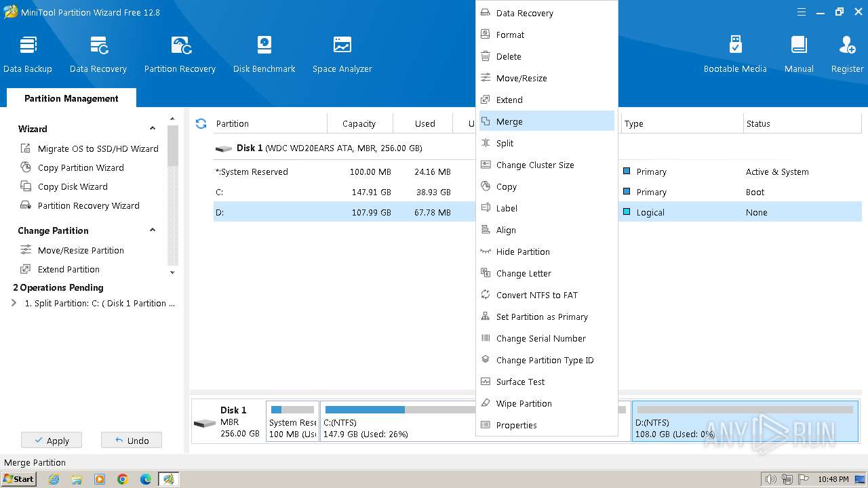Sort by the Status column header
This screenshot has width=868, height=488.
click(x=802, y=123)
